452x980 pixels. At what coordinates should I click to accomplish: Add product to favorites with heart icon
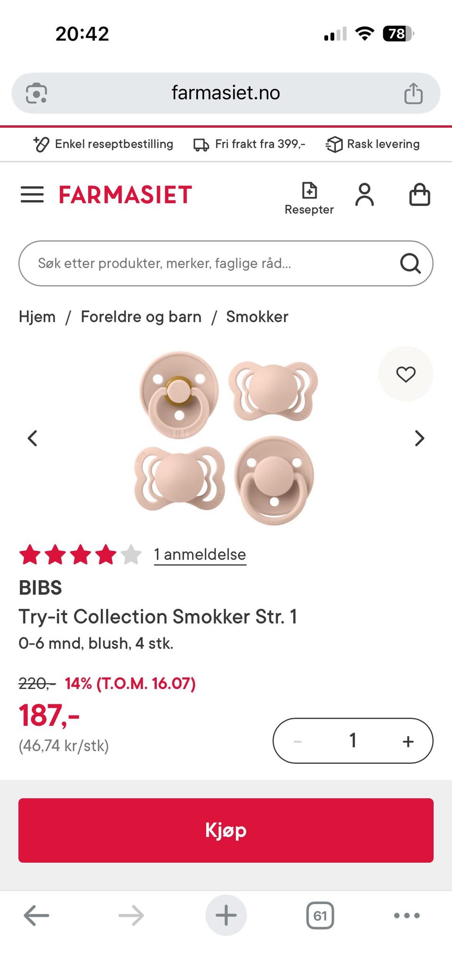[x=406, y=374]
